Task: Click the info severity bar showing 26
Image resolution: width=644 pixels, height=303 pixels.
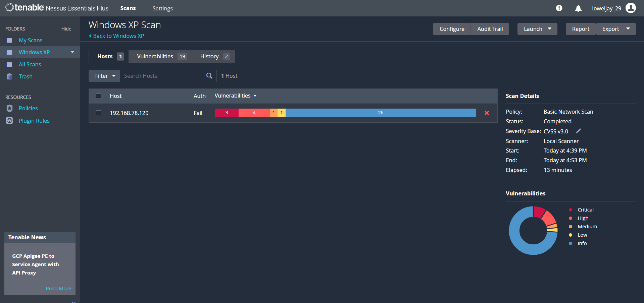Action: 381,113
